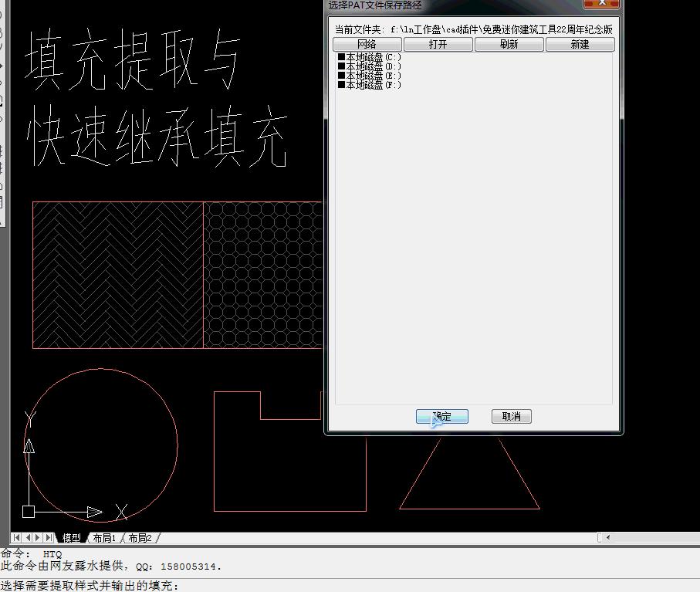Click the first-tab navigation arrow
700x592 pixels.
(17, 537)
